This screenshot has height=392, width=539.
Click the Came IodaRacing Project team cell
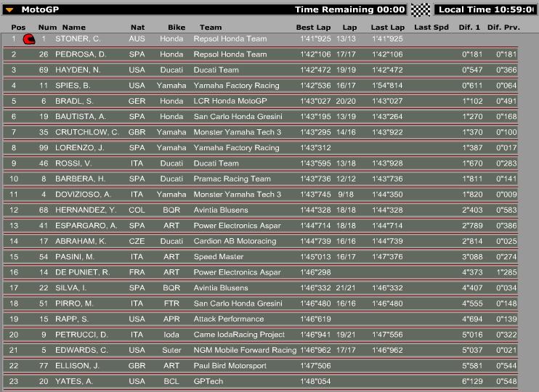coord(239,335)
